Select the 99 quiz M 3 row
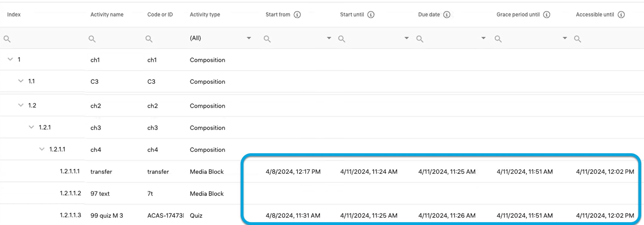 pos(107,216)
